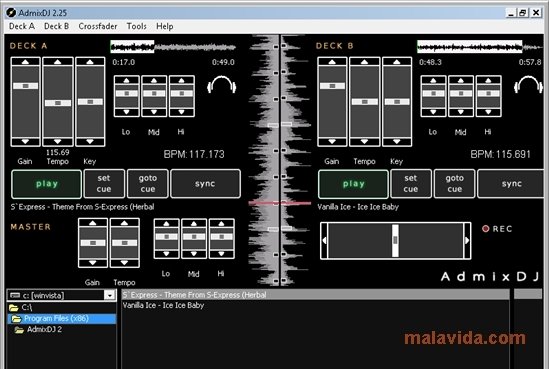Go to cue on Deck A
The height and width of the screenshot is (369, 549).
click(x=148, y=184)
